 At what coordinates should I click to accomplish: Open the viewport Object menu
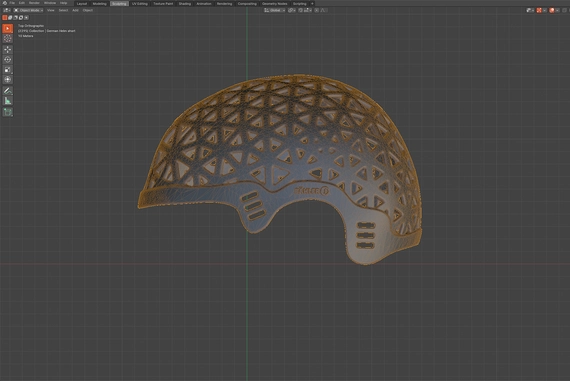pos(88,10)
